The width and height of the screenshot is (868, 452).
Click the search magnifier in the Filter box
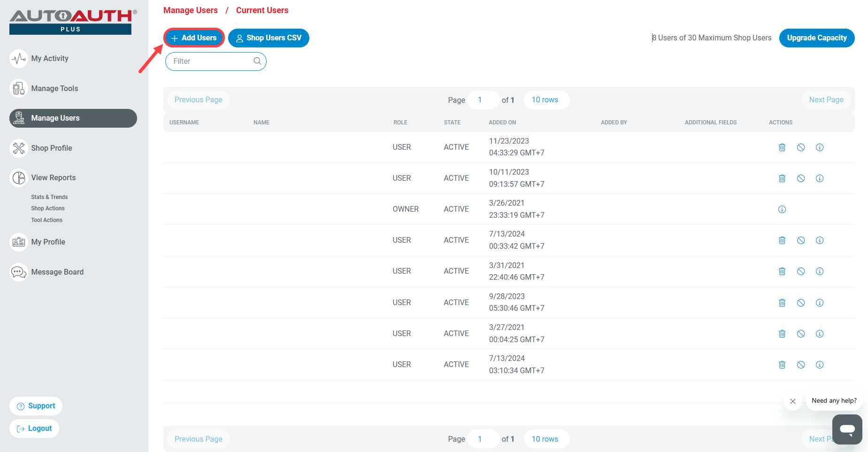[257, 61]
